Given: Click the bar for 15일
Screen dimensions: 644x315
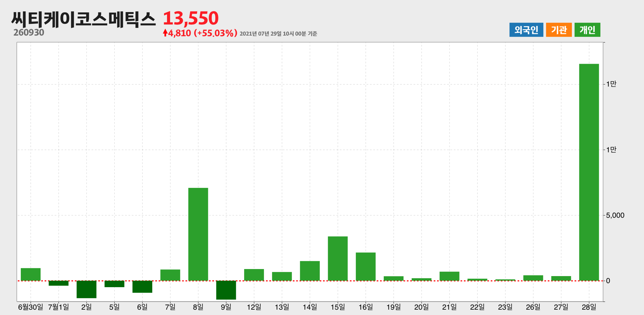Looking at the screenshot, I should pos(338,259).
